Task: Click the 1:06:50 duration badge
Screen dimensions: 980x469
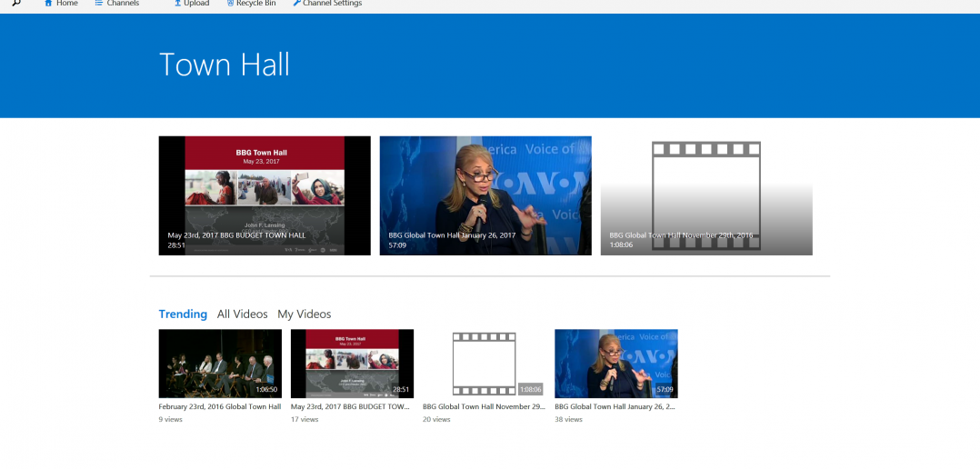Action: pyautogui.click(x=266, y=390)
